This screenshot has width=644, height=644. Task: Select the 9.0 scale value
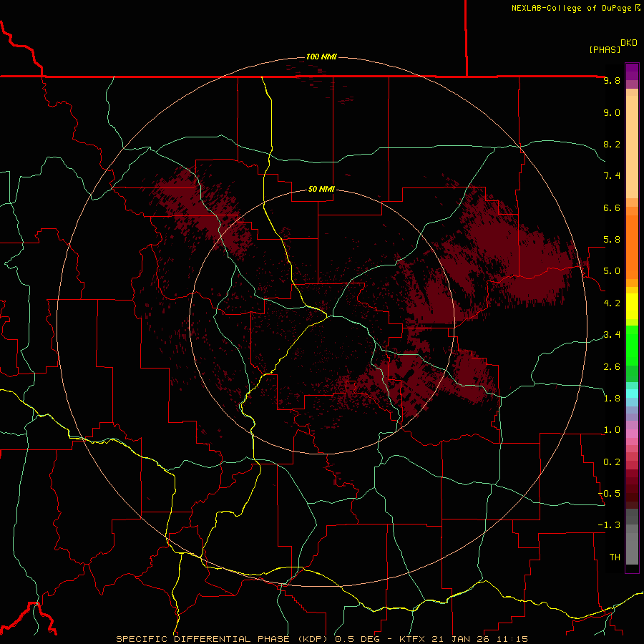(612, 112)
